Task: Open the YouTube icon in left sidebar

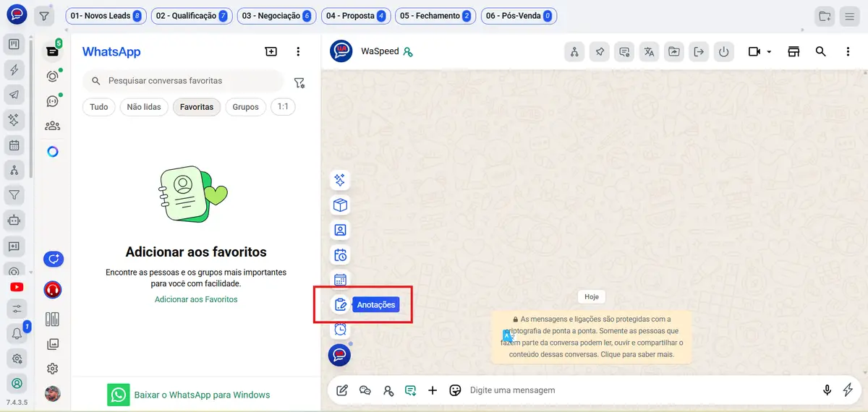Action: point(16,287)
